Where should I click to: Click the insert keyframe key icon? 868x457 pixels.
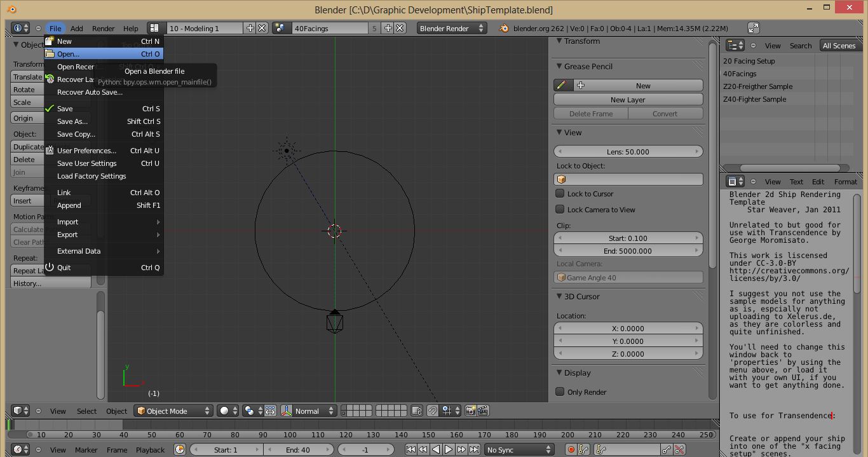pyautogui.click(x=667, y=449)
